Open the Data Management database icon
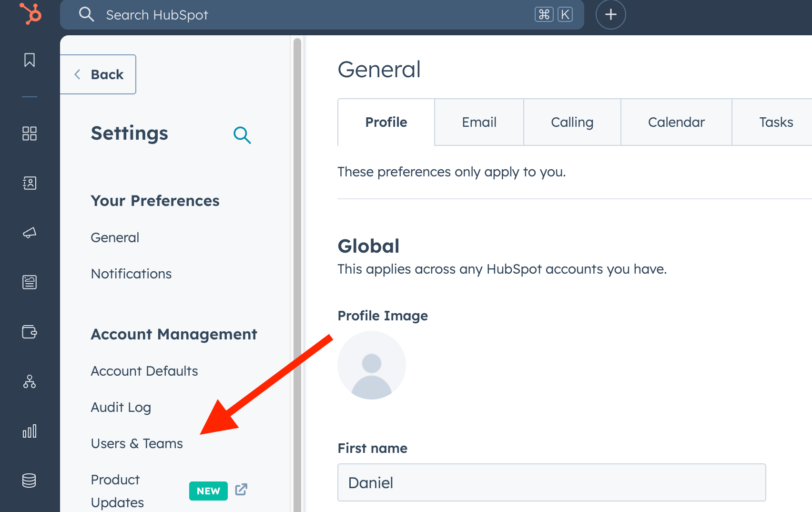 click(x=30, y=481)
